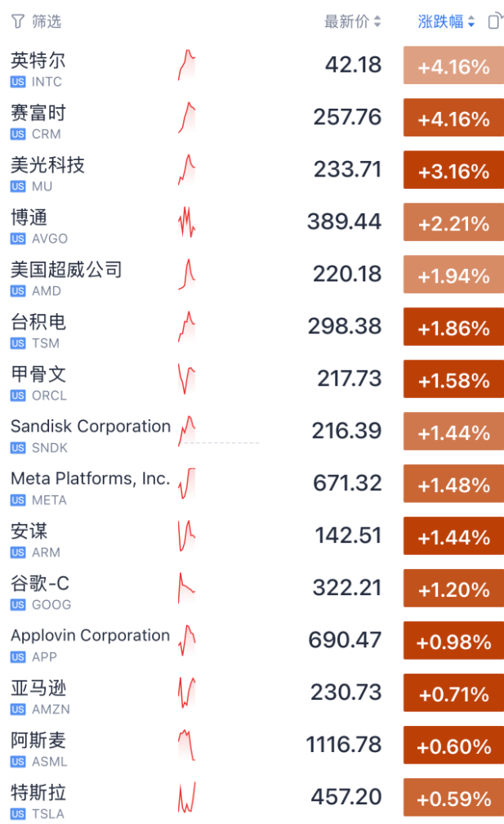Open the 筛选 filter funnel icon
This screenshot has height=824, width=504.
click(x=18, y=22)
